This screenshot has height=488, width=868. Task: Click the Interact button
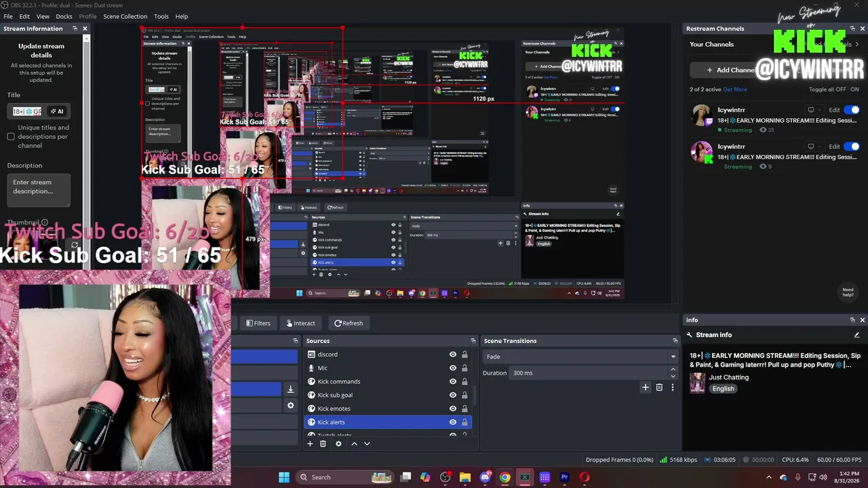[300, 323]
